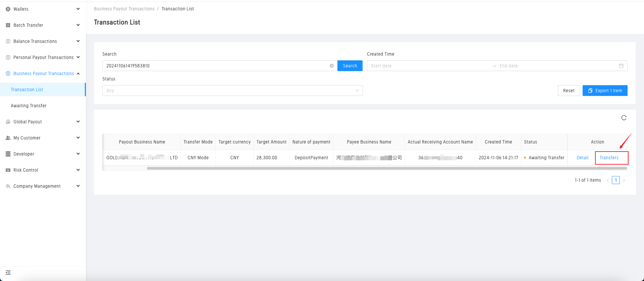Screen dimensions: 644x281
Task: Clear the search field text
Action: pos(332,66)
